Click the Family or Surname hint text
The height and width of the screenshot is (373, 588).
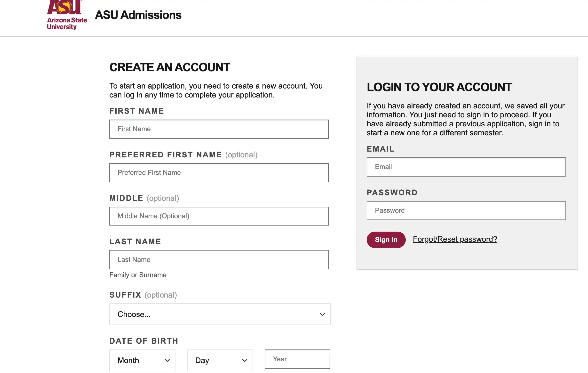point(138,275)
